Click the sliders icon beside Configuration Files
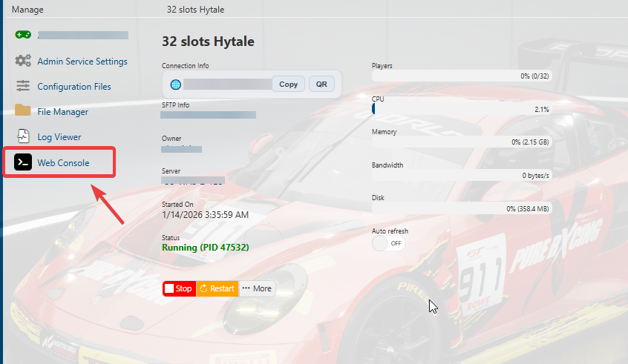Image resolution: width=628 pixels, height=364 pixels. [x=23, y=87]
